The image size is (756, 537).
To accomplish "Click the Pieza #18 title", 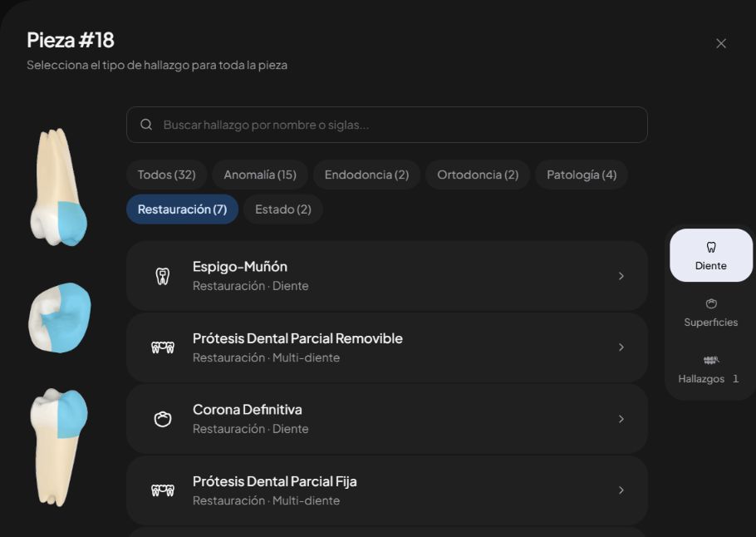I will coord(71,40).
